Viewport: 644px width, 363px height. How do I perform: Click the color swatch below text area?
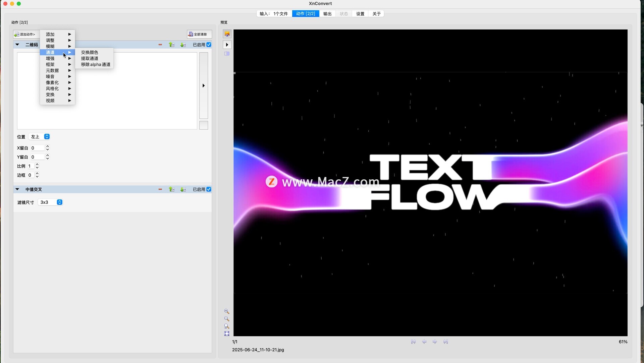tap(204, 125)
